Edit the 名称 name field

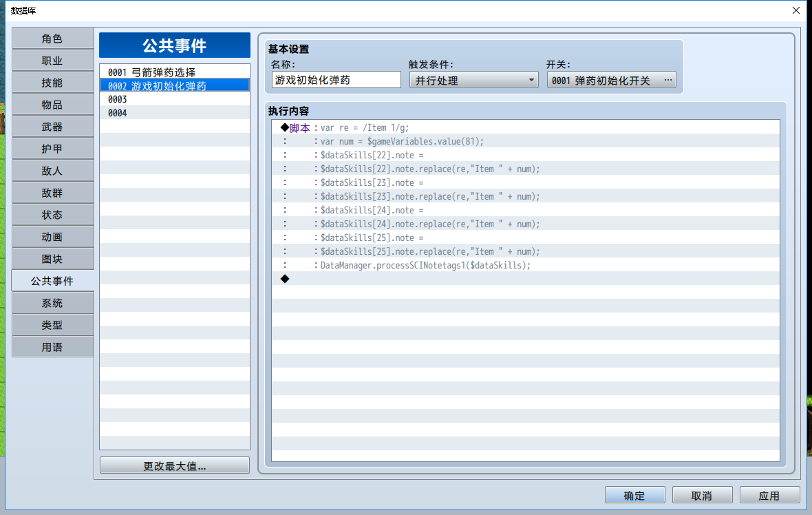336,80
